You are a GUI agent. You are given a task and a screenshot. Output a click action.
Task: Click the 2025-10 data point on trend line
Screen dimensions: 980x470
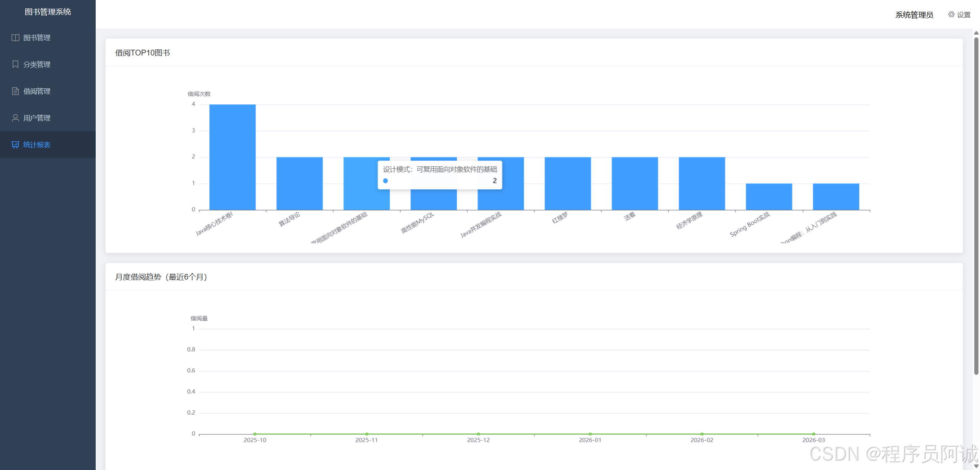(x=255, y=434)
